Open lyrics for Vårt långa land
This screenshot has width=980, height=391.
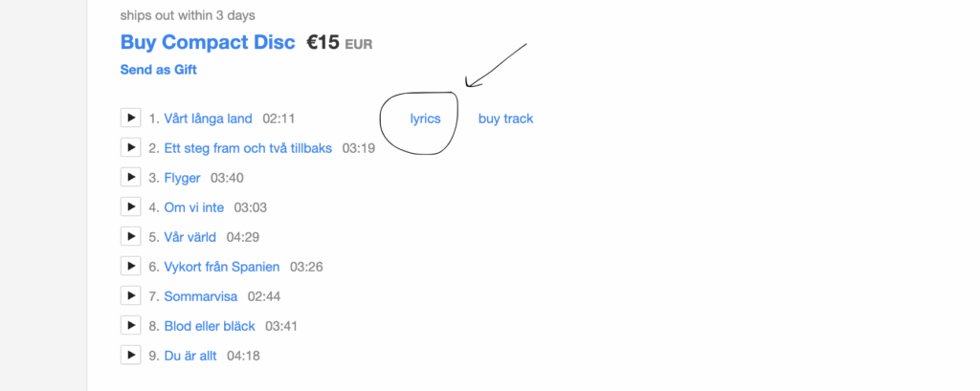pos(425,119)
